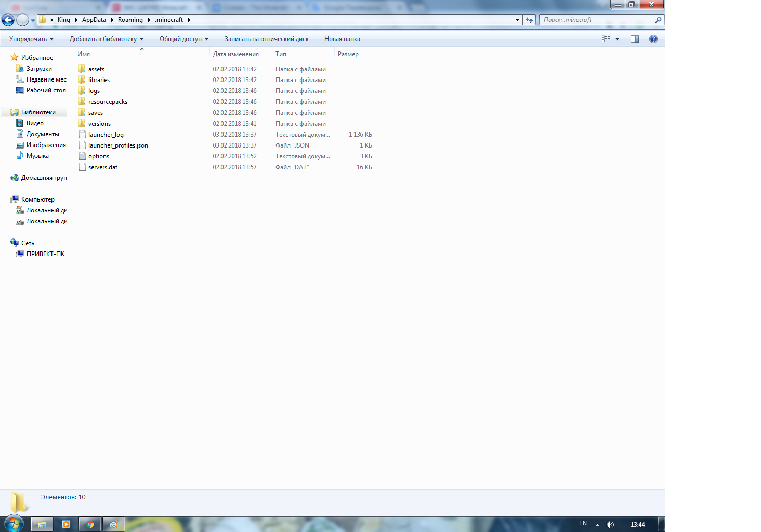
Task: Click the search magnifier icon
Action: point(658,20)
